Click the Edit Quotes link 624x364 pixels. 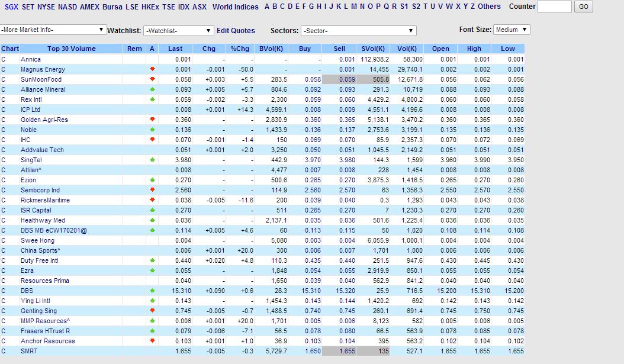(x=236, y=31)
